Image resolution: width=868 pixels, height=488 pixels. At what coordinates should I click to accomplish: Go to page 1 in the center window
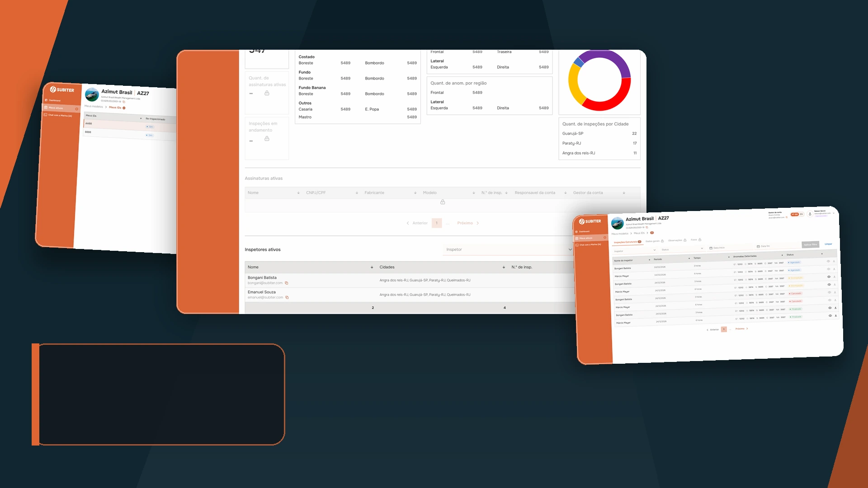pos(437,223)
